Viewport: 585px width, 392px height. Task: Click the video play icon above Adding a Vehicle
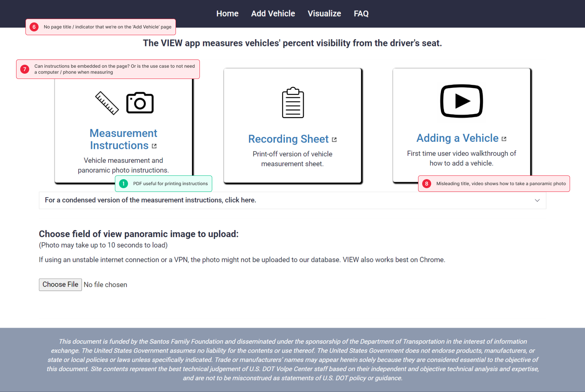click(x=461, y=101)
